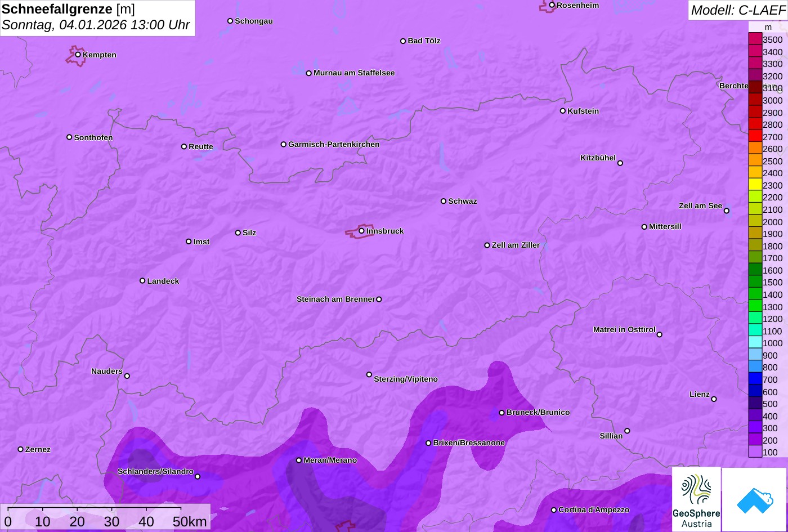Click the Schwaz marker dot
Image resolution: width=788 pixels, height=532 pixels.
pos(444,201)
